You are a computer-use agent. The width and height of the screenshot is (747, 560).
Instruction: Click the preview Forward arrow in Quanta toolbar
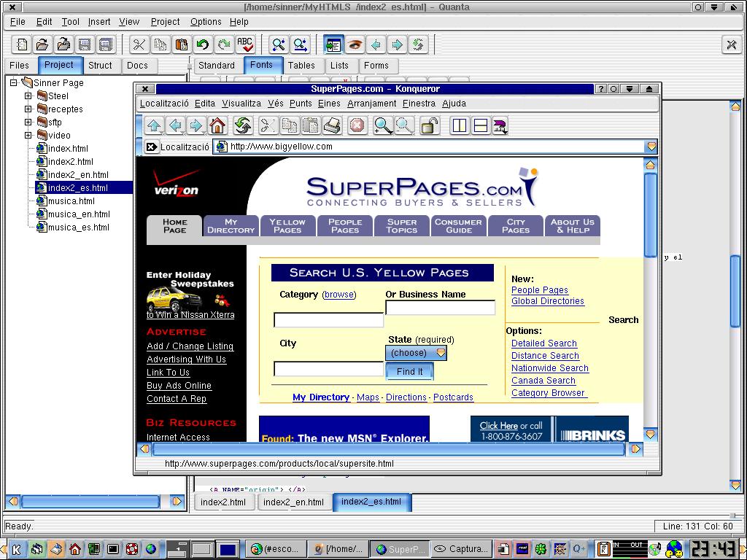pyautogui.click(x=396, y=44)
